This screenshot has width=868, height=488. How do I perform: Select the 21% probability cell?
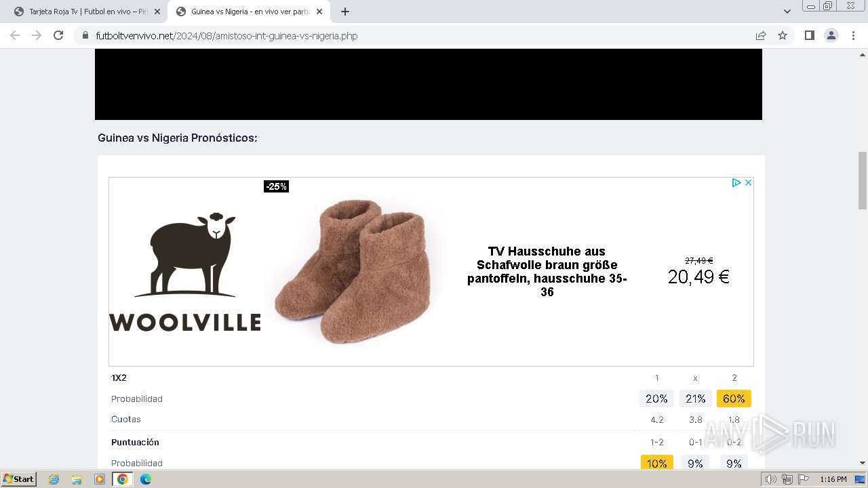pos(695,399)
